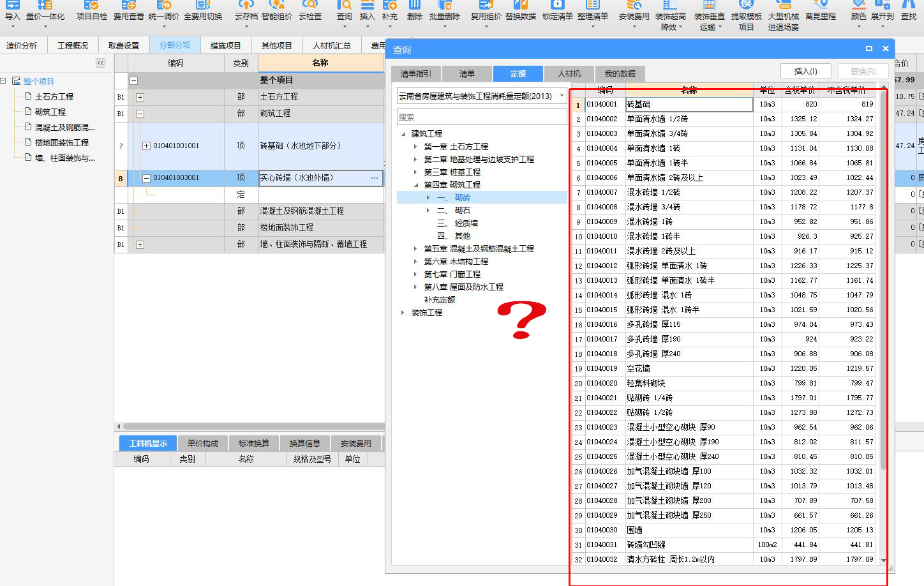
Task: Select quota row 01040009 混水砖墙 1砖
Action: click(x=724, y=222)
